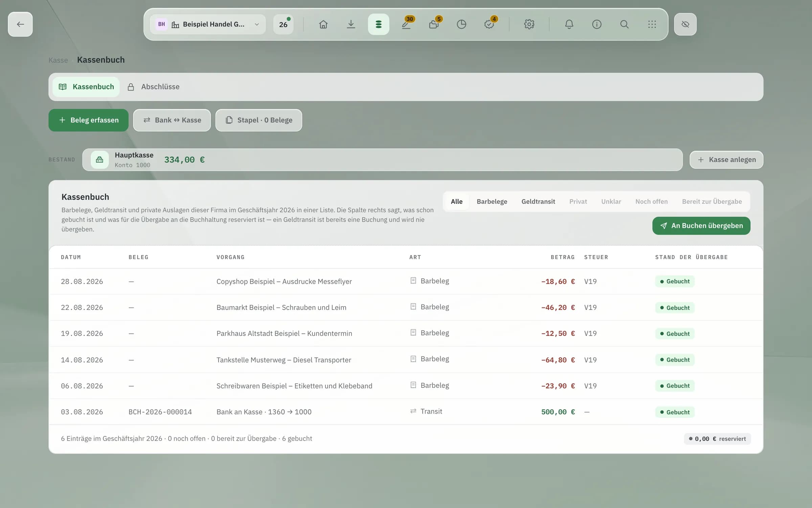Select the Bereit zur Übergabe filter
The image size is (812, 508).
(x=712, y=202)
